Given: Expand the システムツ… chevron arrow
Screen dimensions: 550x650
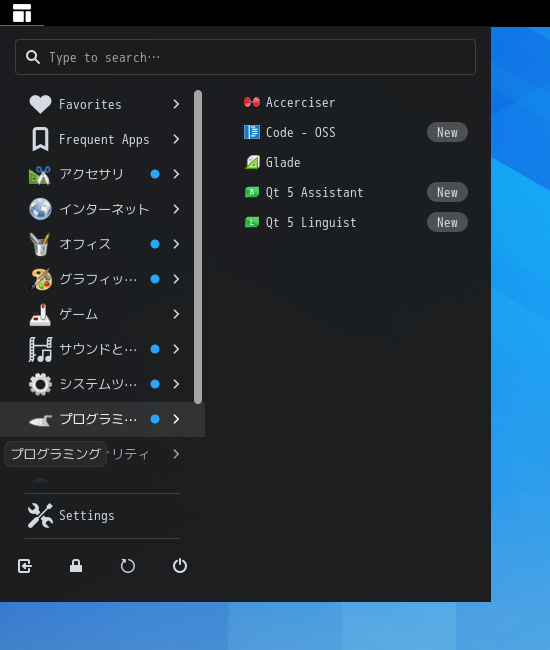Looking at the screenshot, I should (176, 384).
